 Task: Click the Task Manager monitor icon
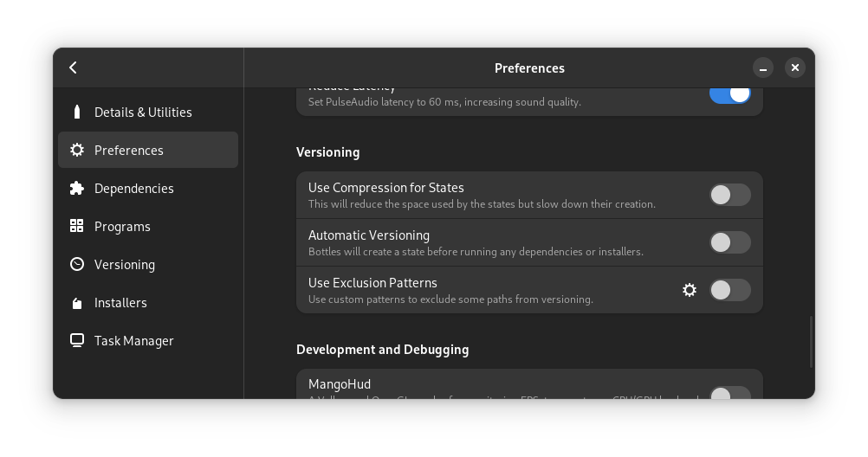77,340
